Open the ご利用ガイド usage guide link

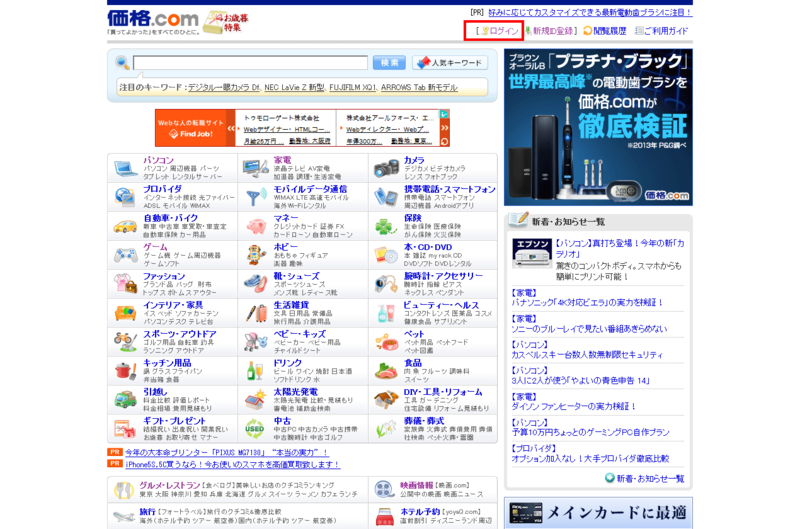pos(661,31)
